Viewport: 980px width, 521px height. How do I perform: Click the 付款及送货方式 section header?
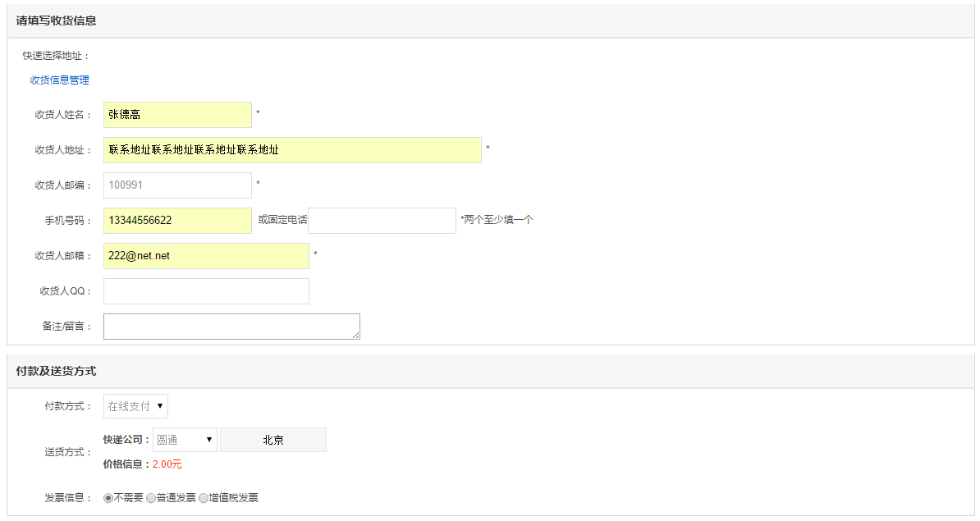57,371
